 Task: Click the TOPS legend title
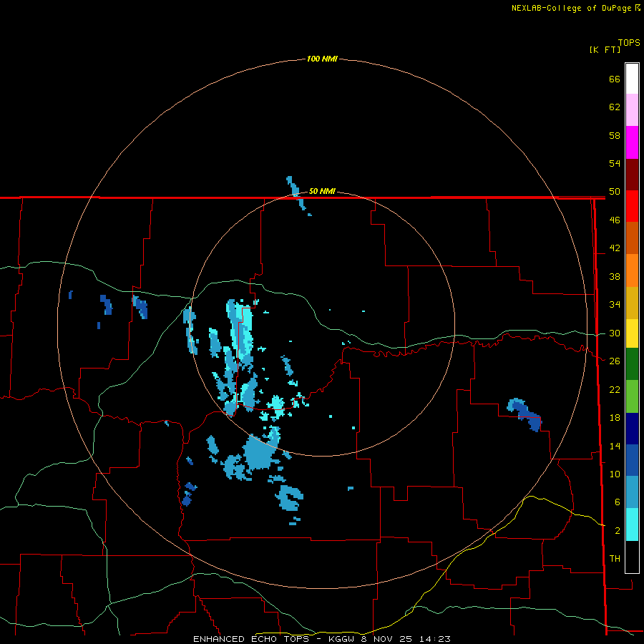tap(629, 42)
